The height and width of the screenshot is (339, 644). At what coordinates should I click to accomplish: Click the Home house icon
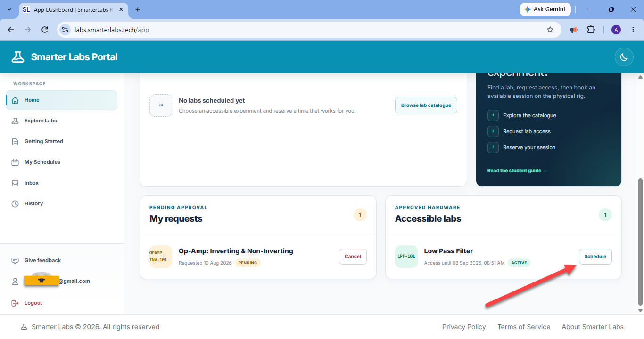pyautogui.click(x=15, y=100)
